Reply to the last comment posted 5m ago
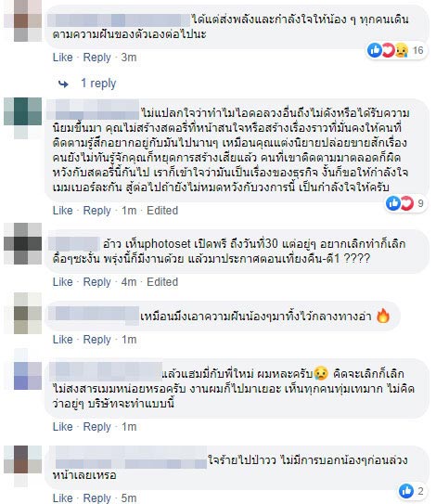Viewport: 436px width, 504px height. point(96,498)
